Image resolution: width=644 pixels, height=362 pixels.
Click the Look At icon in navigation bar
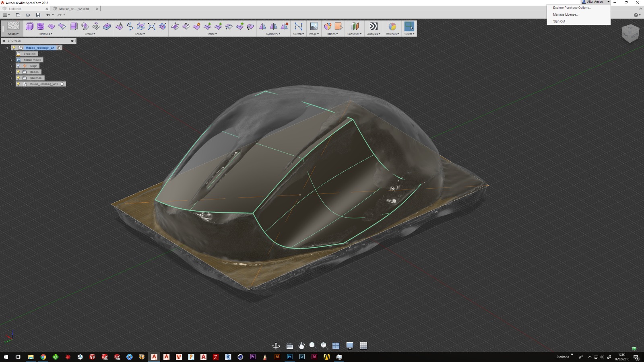[289, 346]
